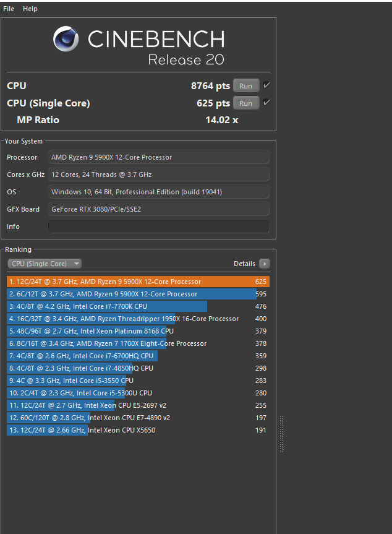Select the GeForce RTX 3080 GFX field
This screenshot has width=392, height=534.
[159, 209]
